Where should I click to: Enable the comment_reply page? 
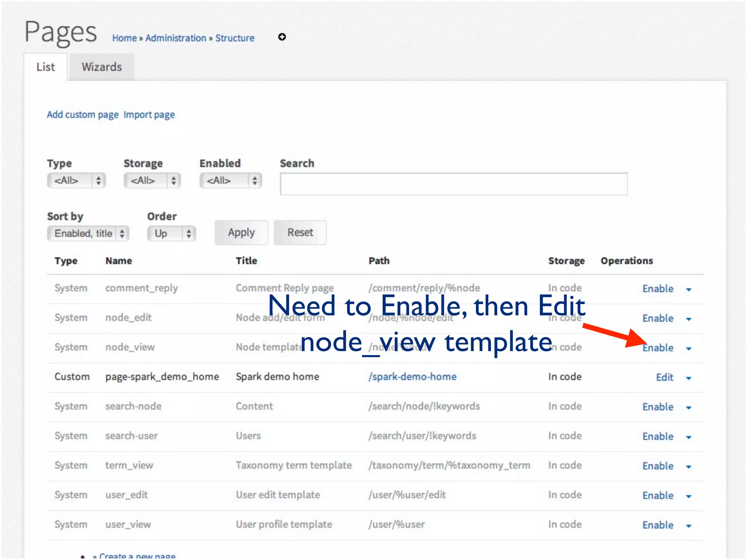658,289
